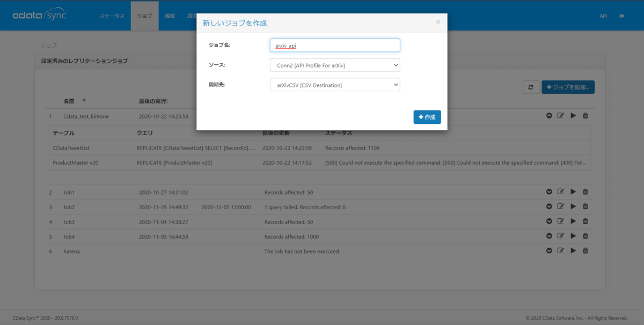Edit Job3 via pencil icon
The image size is (644, 325).
[561, 221]
